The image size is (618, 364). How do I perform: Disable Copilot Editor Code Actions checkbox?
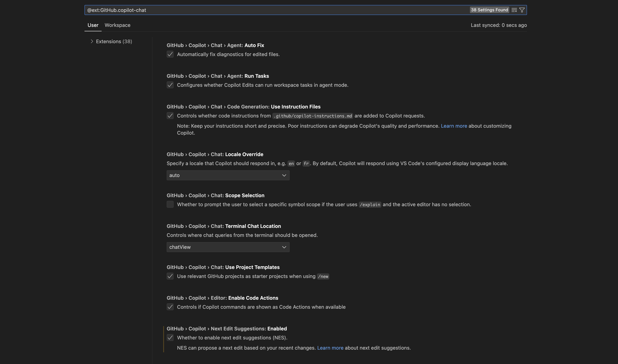click(x=170, y=307)
